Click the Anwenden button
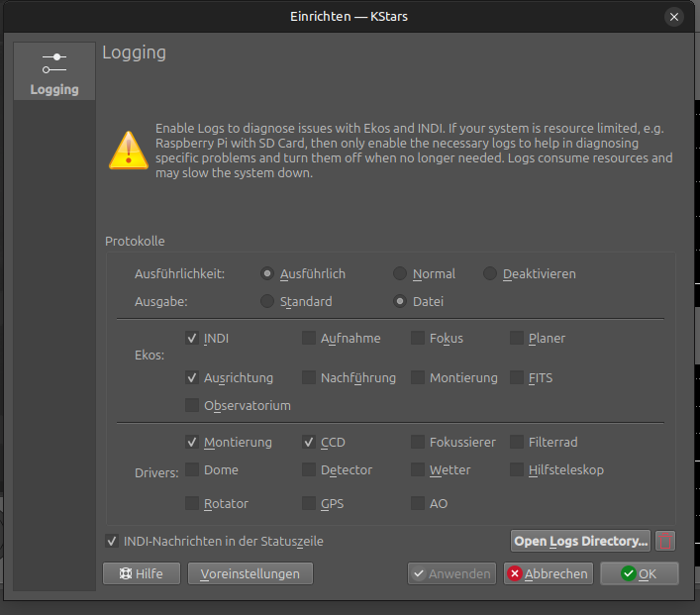Screen dimensions: 700x615 tap(451, 573)
